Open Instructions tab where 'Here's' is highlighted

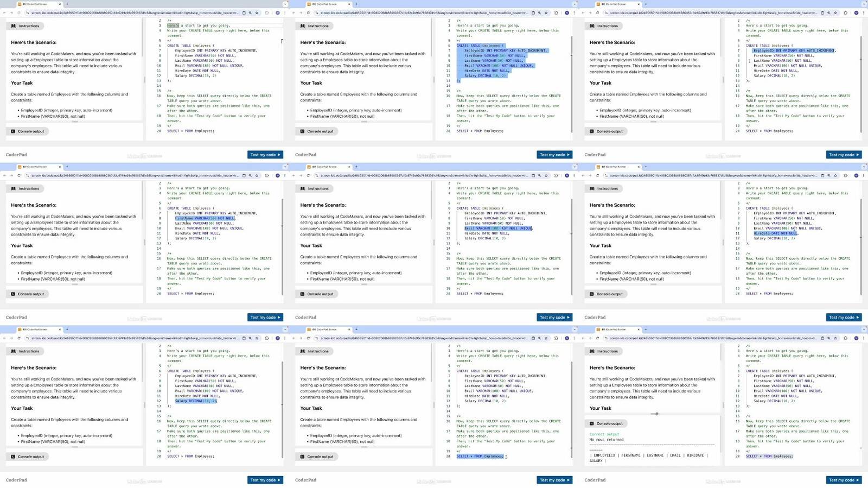click(x=25, y=26)
